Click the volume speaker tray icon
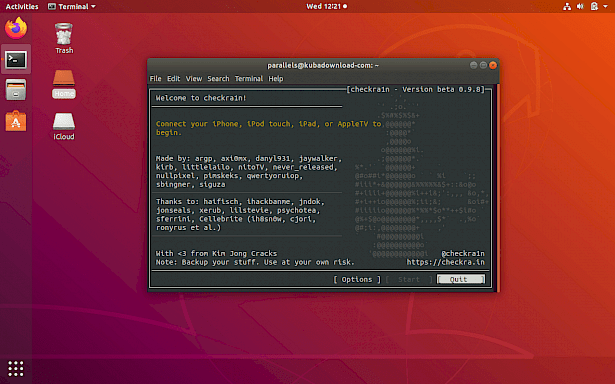 [580, 6]
